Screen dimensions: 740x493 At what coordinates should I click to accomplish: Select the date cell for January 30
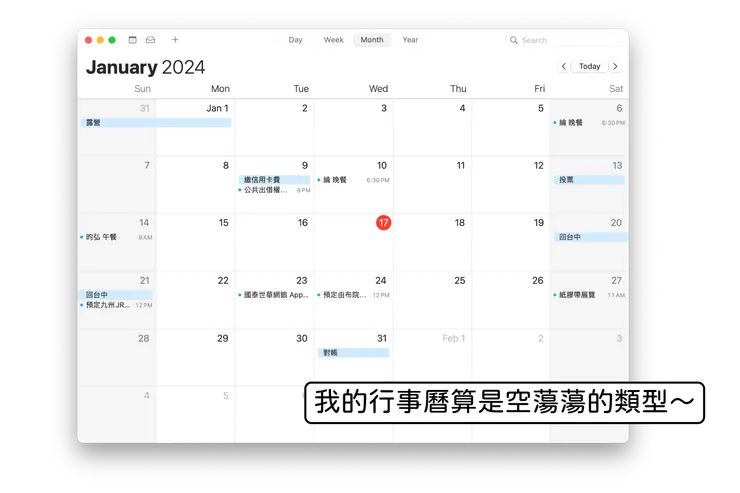point(274,358)
